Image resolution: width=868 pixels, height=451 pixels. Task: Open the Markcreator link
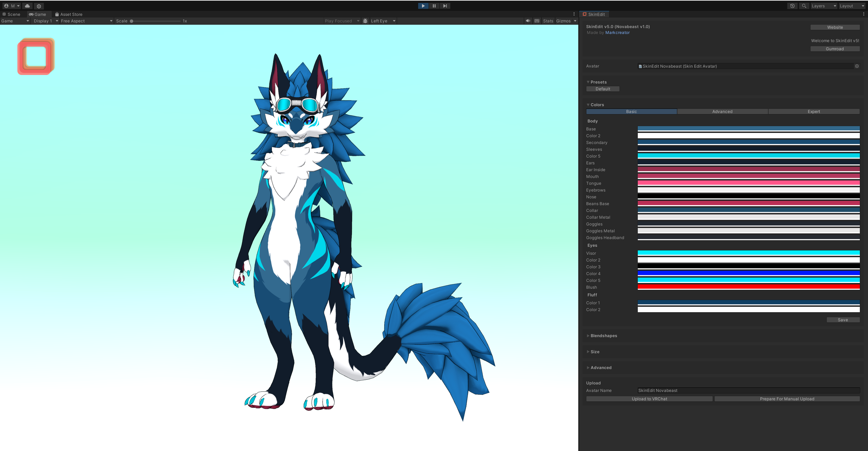click(617, 32)
